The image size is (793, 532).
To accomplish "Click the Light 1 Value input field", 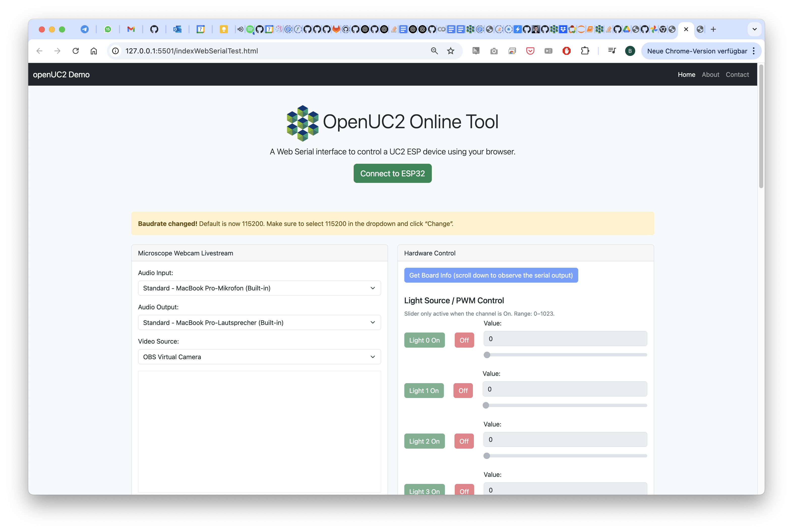I will point(565,389).
